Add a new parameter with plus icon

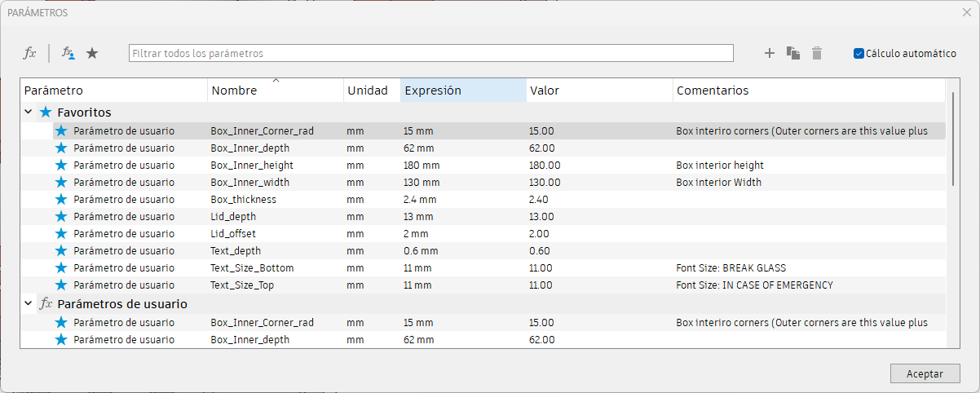pos(769,53)
